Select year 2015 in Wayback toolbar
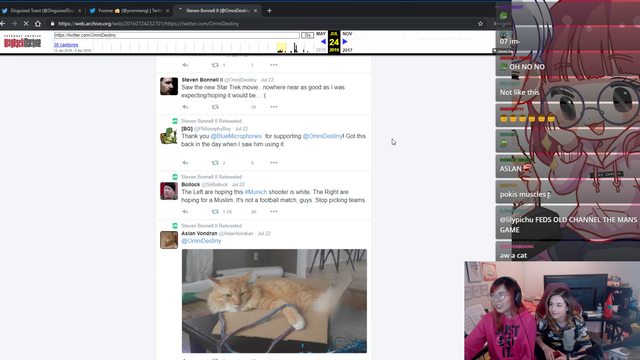Image resolution: width=640 pixels, height=360 pixels. coord(321,50)
